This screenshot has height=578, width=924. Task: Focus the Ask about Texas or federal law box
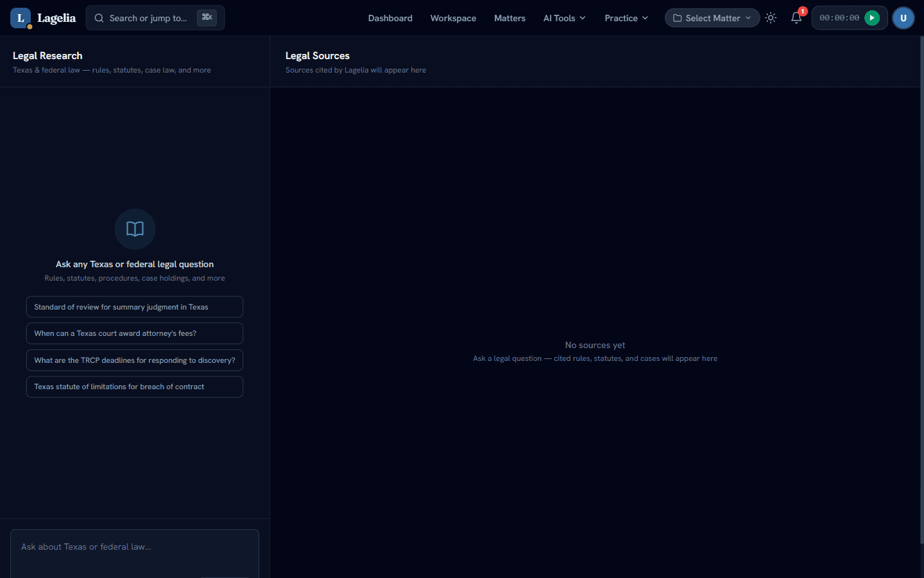point(135,554)
